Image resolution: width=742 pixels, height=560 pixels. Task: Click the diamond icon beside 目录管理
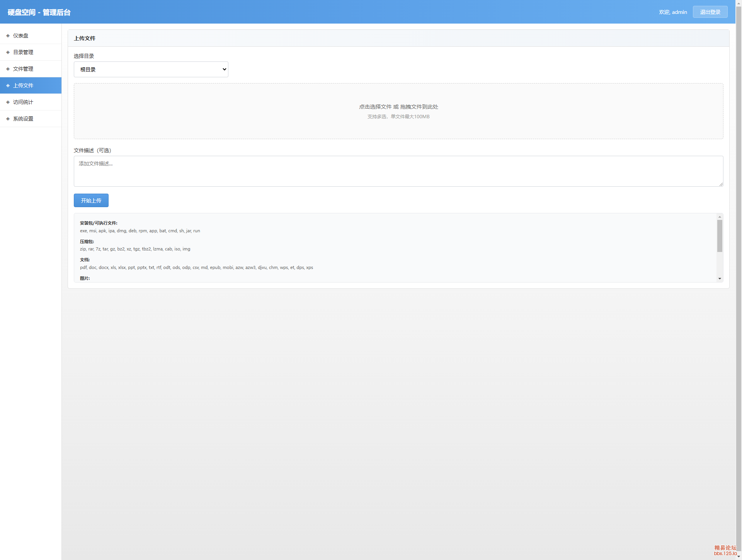[8, 52]
